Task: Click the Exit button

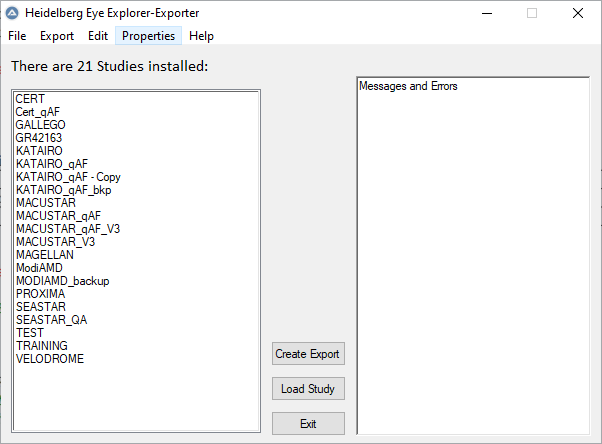Action: coord(308,424)
